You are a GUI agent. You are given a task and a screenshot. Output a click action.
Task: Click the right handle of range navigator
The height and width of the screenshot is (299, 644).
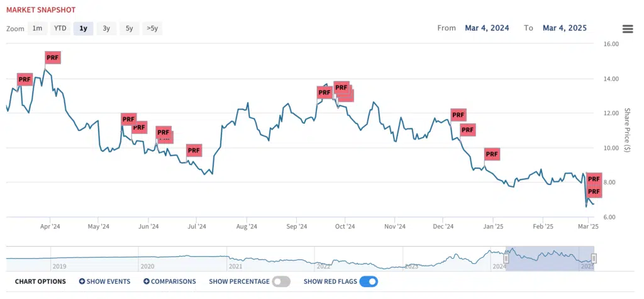[x=594, y=259]
